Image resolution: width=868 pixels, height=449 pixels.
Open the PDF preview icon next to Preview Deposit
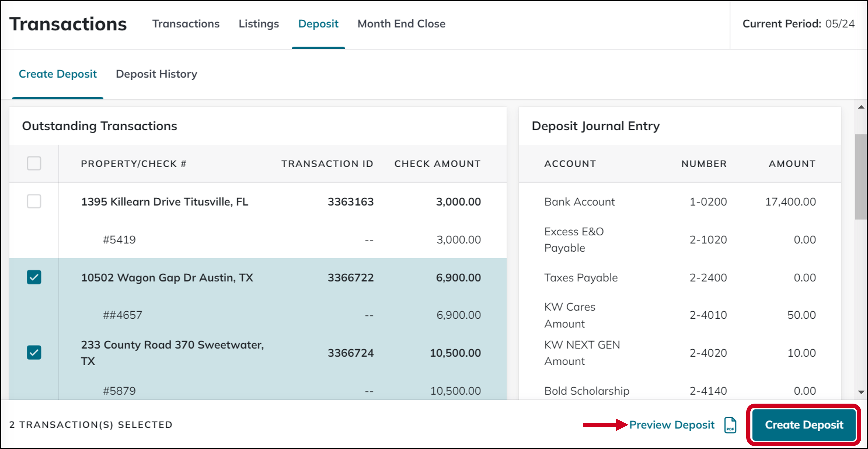coord(731,425)
